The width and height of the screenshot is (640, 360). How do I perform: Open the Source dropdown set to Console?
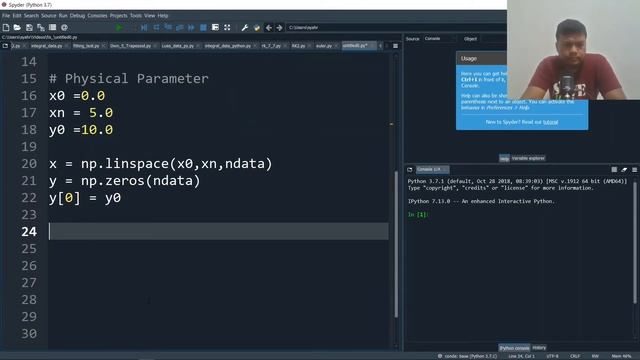point(440,39)
